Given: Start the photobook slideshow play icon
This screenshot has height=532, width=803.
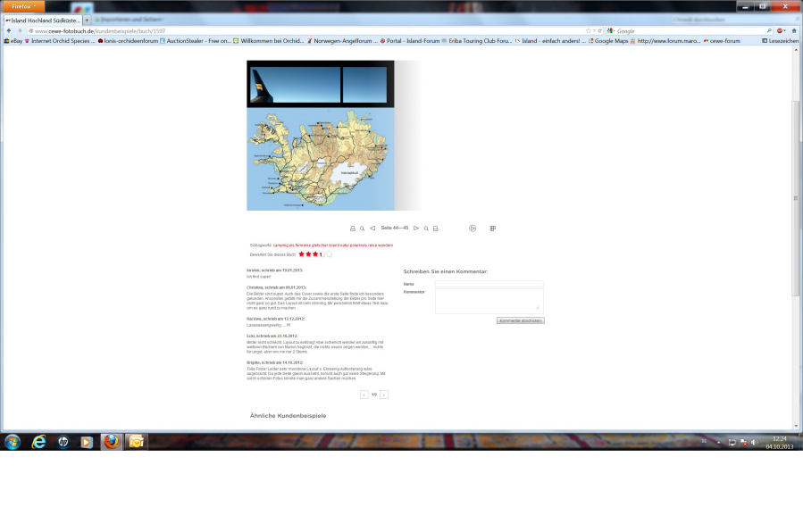Looking at the screenshot, I should (x=473, y=229).
